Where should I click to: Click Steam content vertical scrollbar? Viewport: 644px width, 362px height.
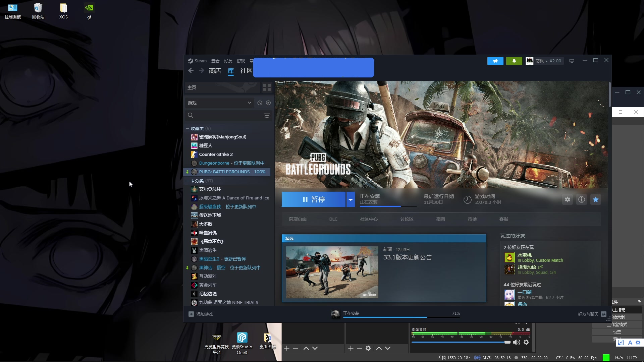pos(609,95)
